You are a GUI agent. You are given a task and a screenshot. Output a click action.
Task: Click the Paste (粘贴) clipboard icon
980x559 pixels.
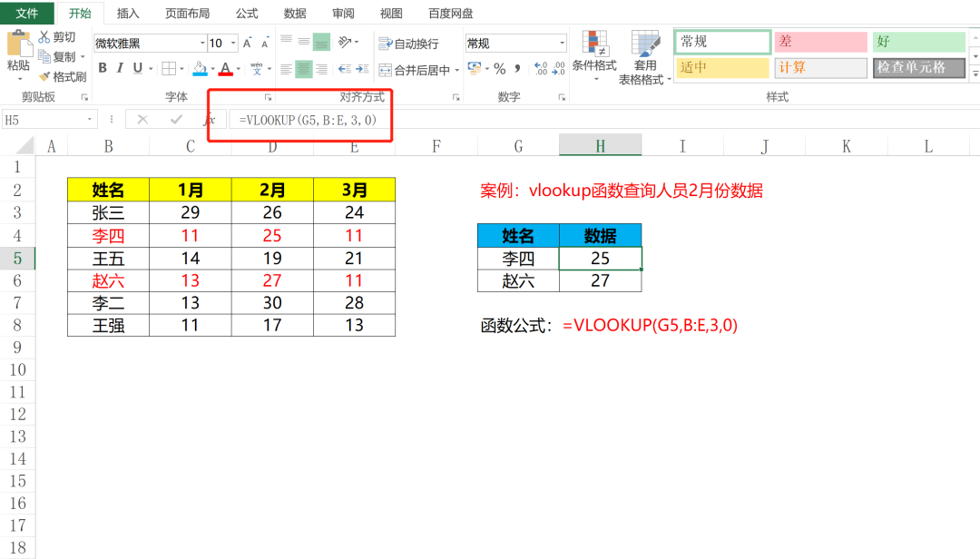[19, 44]
